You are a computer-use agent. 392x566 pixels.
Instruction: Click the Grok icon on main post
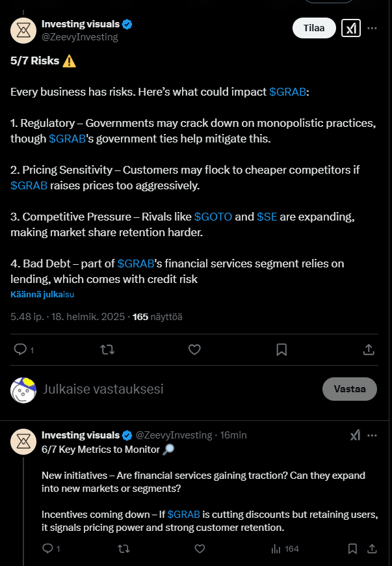351,28
